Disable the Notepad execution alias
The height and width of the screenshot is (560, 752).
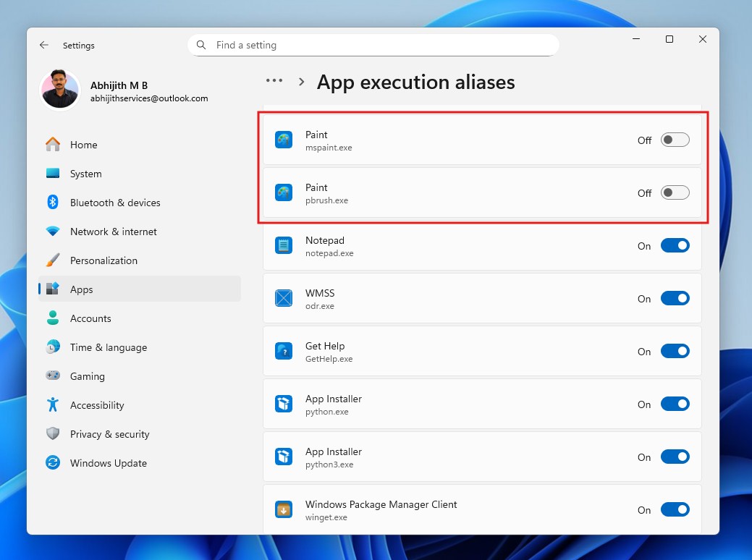click(675, 245)
